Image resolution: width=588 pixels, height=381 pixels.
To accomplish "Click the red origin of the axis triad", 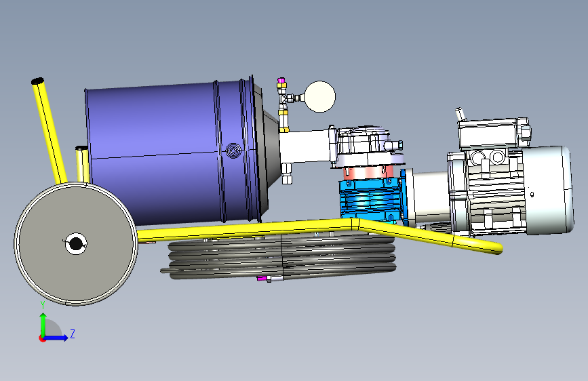I will 42,338.
